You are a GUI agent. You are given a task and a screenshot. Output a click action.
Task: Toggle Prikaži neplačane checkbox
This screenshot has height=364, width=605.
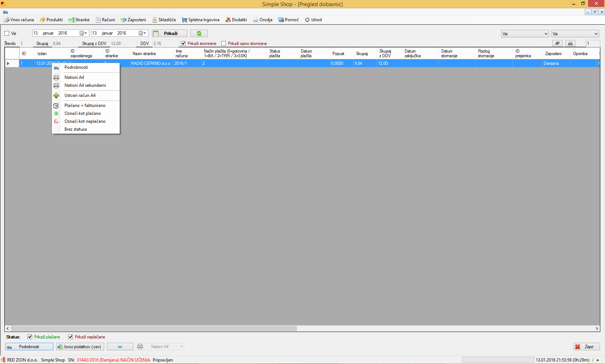[x=71, y=337]
